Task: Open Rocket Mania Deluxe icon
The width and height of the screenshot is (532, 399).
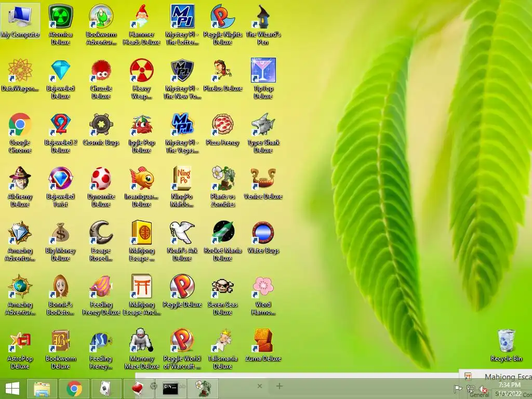Action: pyautogui.click(x=222, y=241)
